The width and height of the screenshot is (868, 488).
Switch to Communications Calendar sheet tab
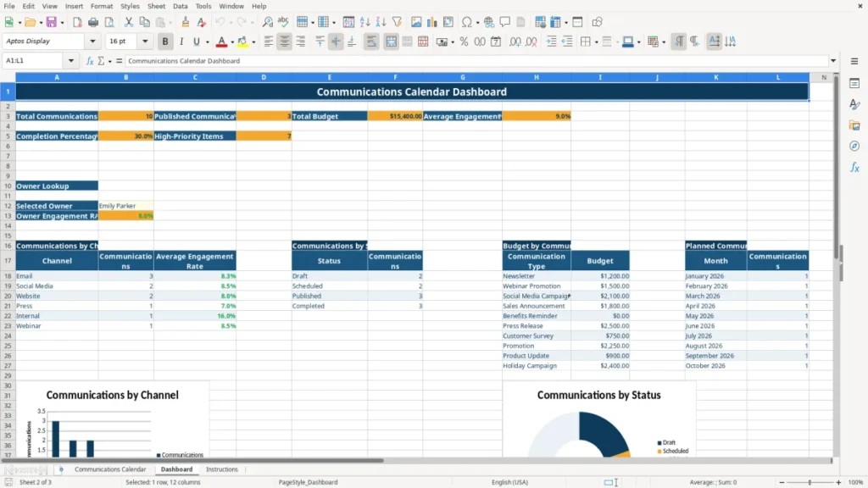coord(110,469)
